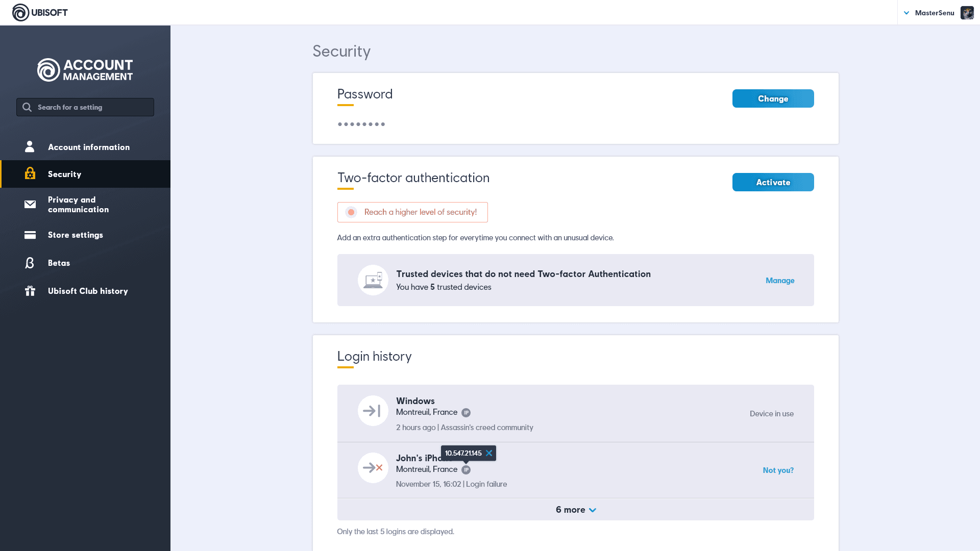Click the MasterSenu profile avatar icon
The height and width of the screenshot is (551, 980).
(968, 12)
